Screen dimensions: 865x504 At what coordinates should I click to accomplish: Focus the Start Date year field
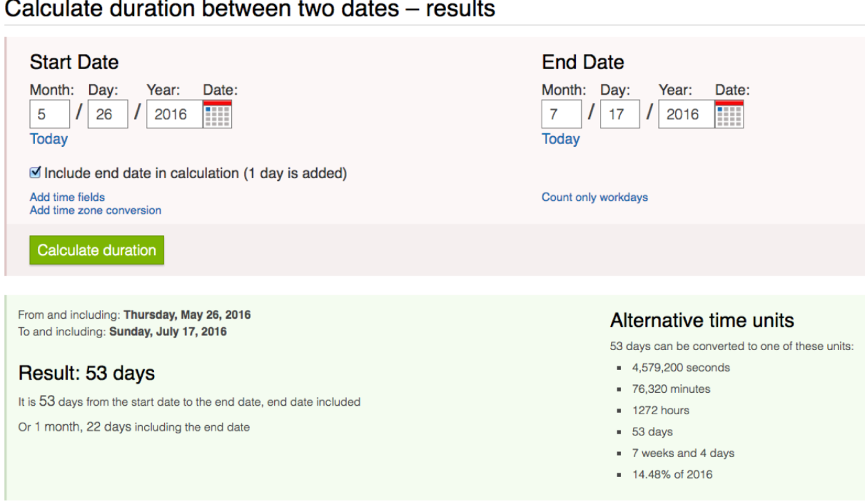pyautogui.click(x=174, y=114)
